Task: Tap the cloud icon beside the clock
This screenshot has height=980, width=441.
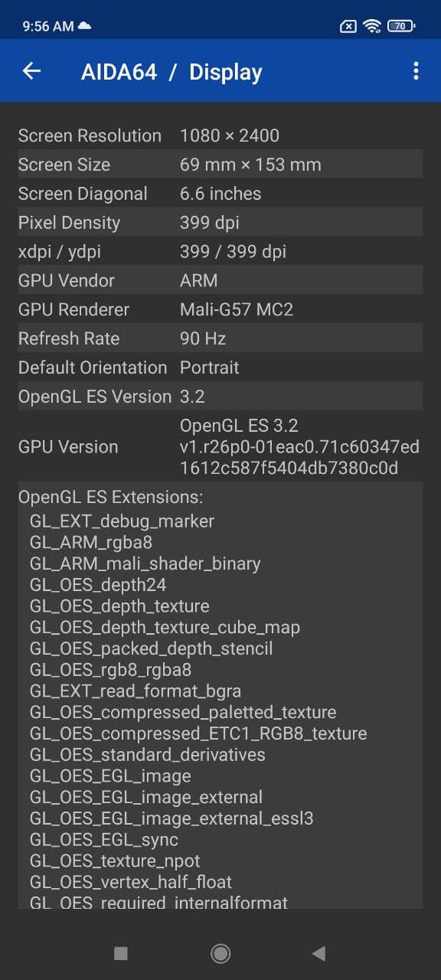Action: point(85,25)
